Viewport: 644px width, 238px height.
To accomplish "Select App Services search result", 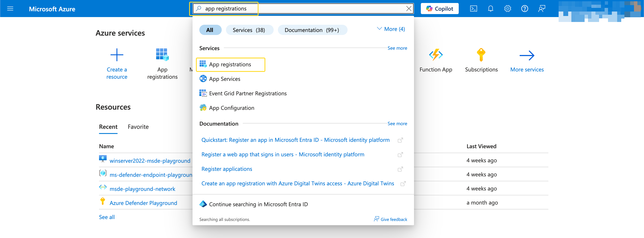I will [x=224, y=79].
